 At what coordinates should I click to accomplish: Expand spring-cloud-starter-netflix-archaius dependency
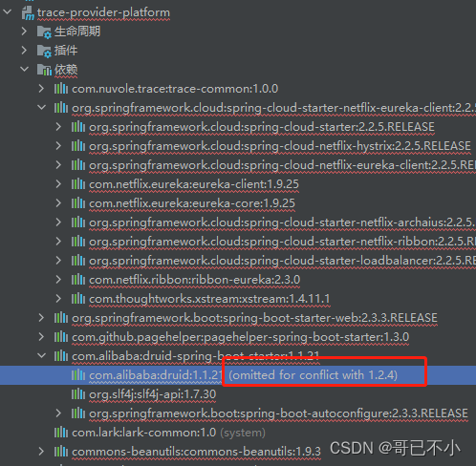[58, 222]
